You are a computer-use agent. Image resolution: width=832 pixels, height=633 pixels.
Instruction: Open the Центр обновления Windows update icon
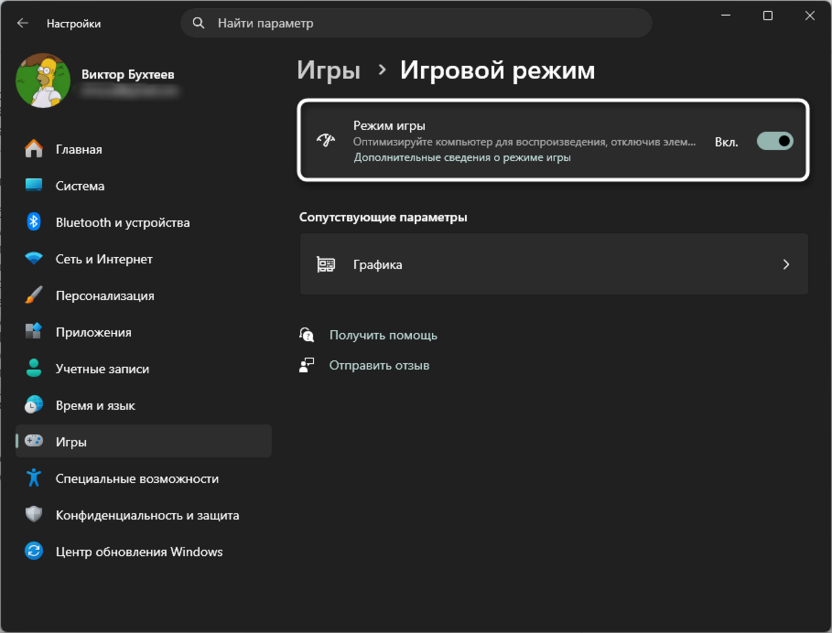tap(34, 551)
